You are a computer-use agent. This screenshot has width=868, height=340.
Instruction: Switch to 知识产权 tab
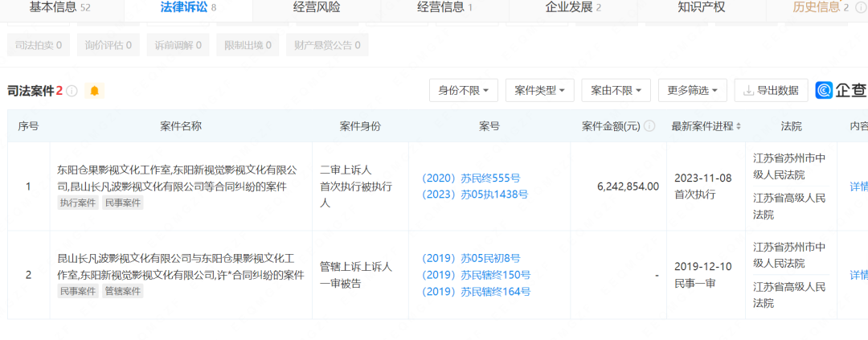(x=702, y=7)
